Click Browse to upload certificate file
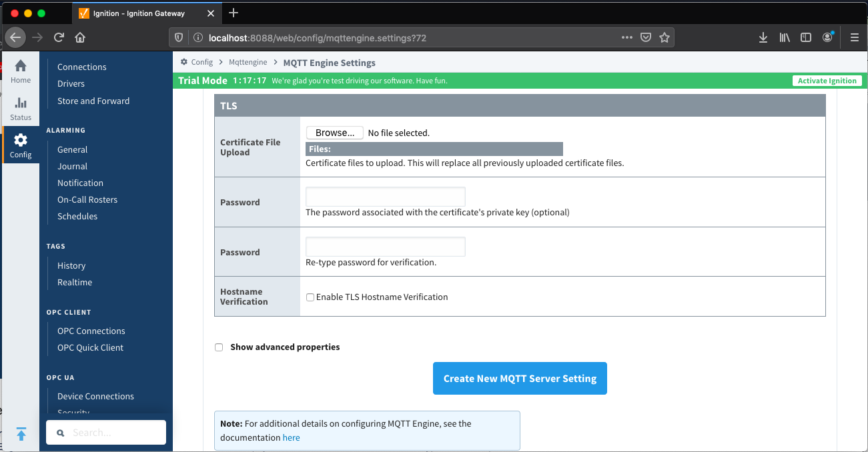868x452 pixels. [335, 133]
